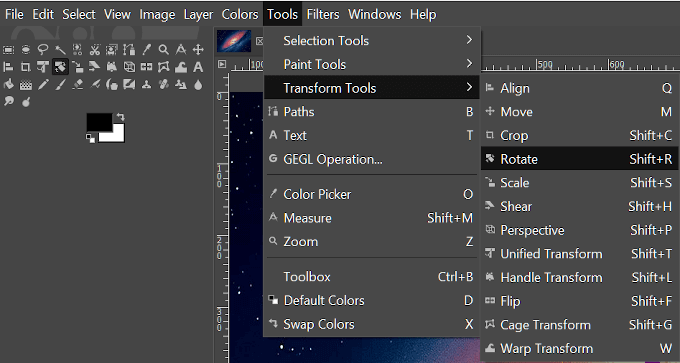
Task: Expand the Selection Tools submenu
Action: tap(372, 40)
